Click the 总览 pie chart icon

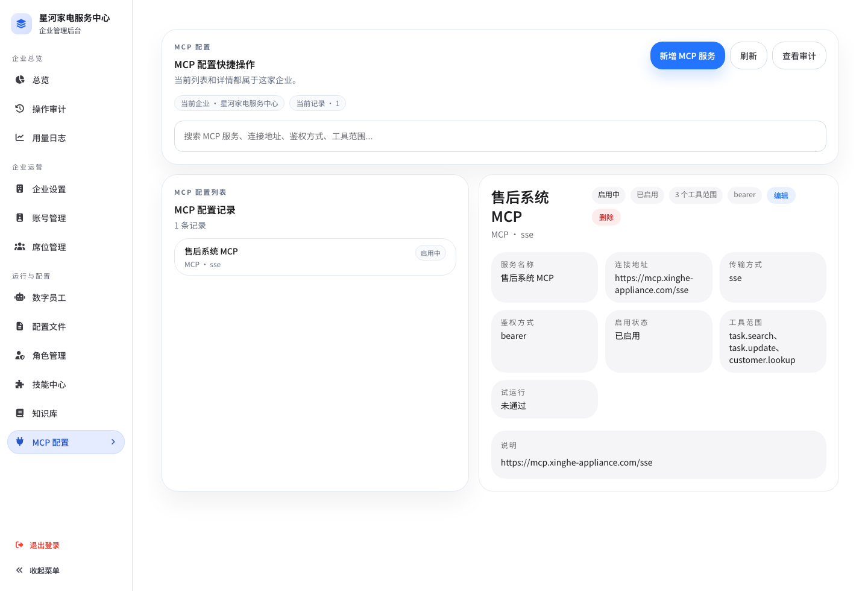[x=20, y=80]
